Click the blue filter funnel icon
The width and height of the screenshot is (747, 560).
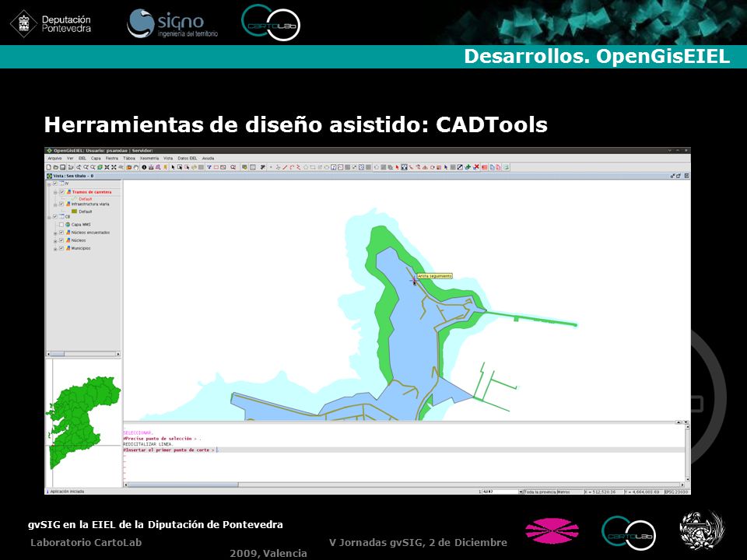[x=209, y=167]
